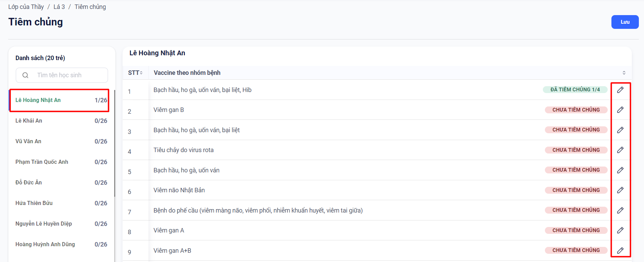Image resolution: width=644 pixels, height=262 pixels.
Task: Save changes with the Lưu button
Action: [x=624, y=22]
